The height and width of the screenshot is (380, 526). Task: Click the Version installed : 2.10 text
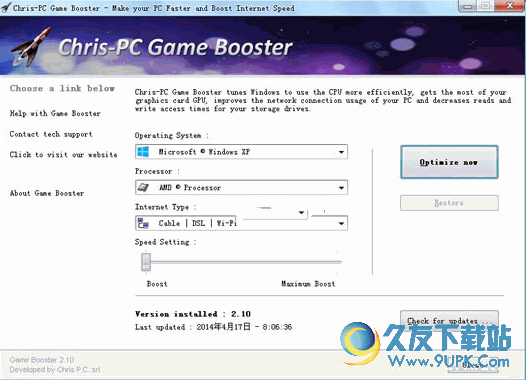193,314
